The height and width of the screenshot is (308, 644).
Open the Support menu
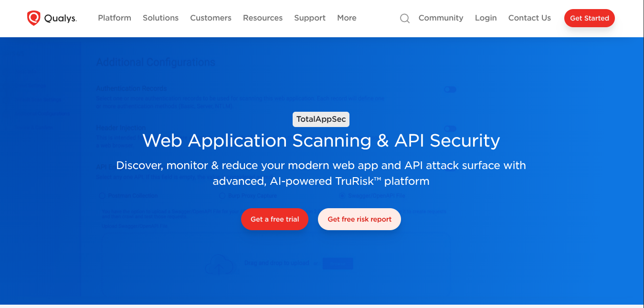tap(309, 18)
